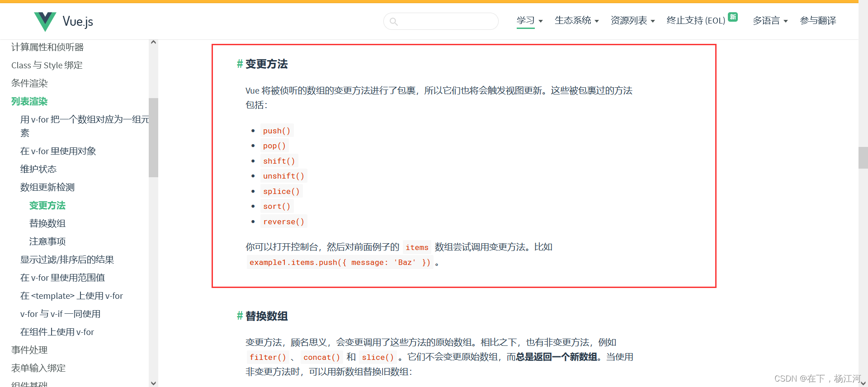Click the inline items code word
The height and width of the screenshot is (387, 868).
click(417, 247)
